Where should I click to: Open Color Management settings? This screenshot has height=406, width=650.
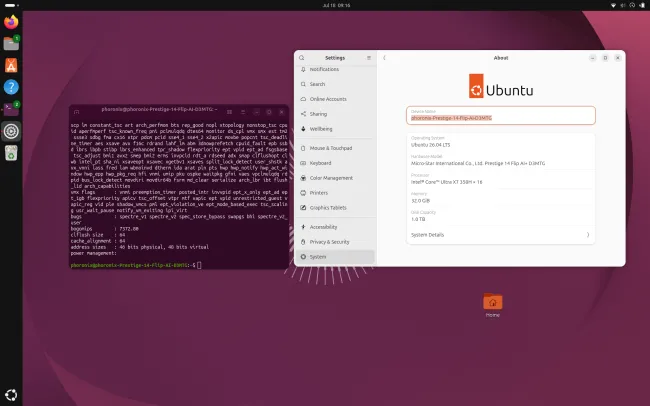click(x=335, y=178)
